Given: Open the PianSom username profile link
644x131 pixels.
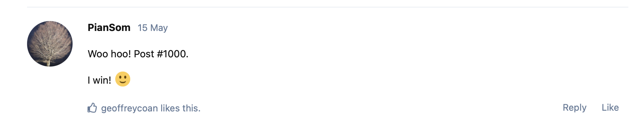Looking at the screenshot, I should (109, 28).
